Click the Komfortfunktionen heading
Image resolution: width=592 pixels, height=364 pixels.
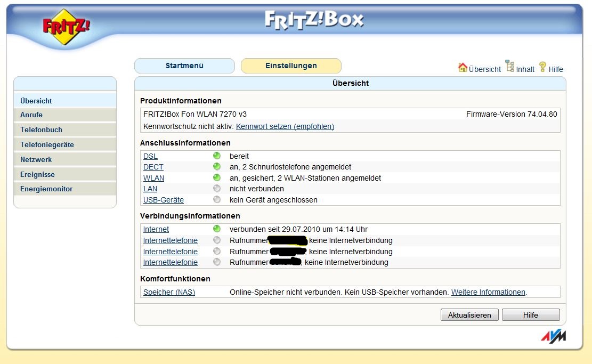175,279
